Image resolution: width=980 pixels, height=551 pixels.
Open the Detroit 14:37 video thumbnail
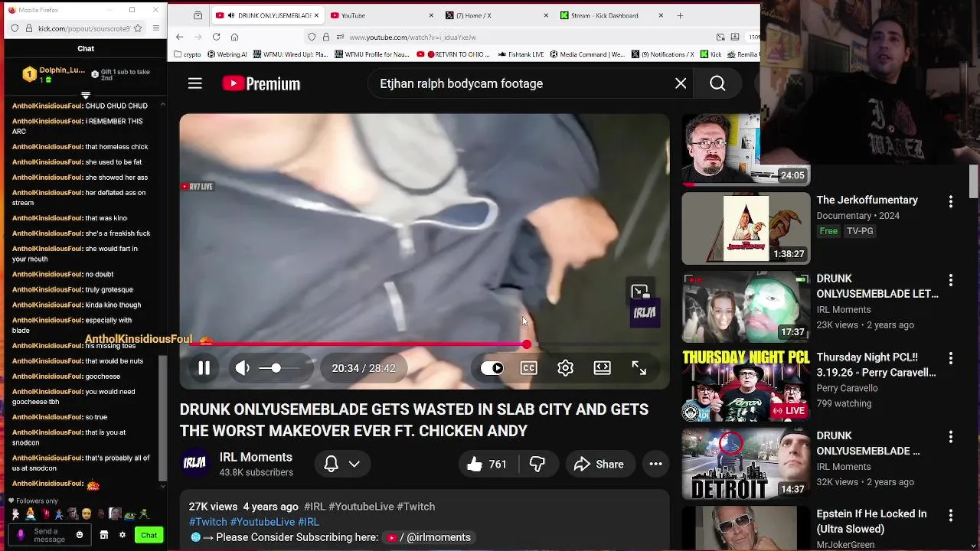(746, 464)
